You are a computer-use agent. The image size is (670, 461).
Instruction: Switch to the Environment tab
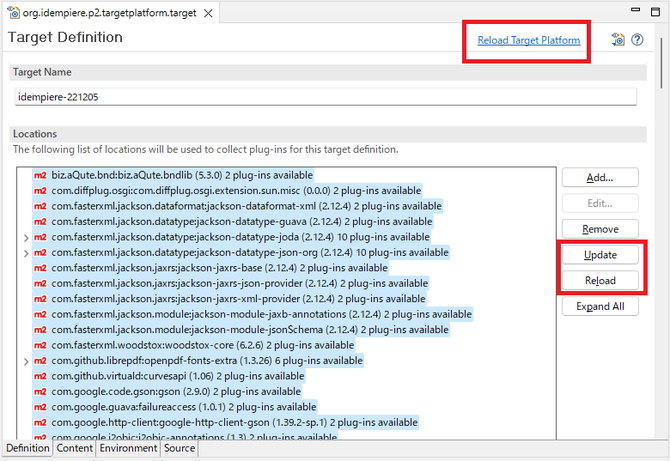[128, 448]
